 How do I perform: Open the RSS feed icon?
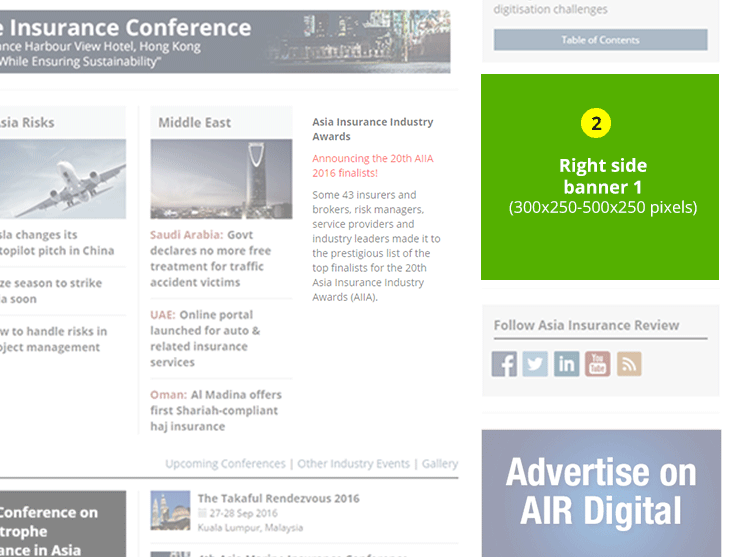pyautogui.click(x=629, y=363)
